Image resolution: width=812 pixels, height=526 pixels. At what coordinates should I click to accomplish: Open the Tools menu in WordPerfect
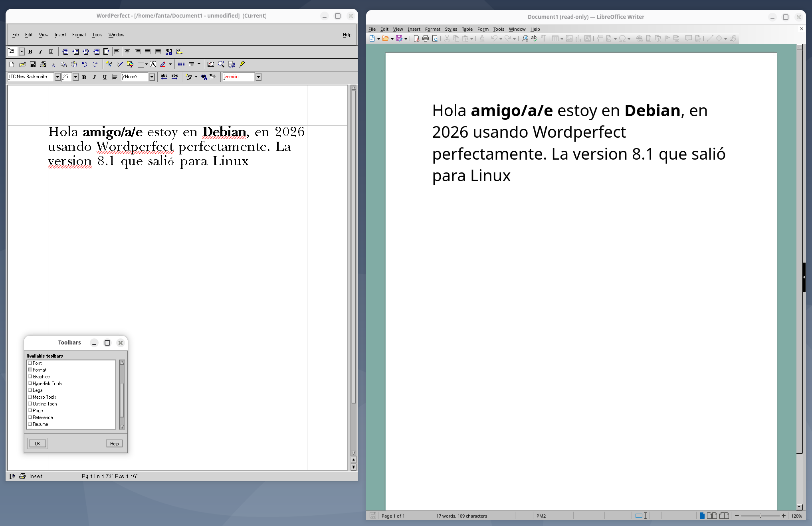97,35
